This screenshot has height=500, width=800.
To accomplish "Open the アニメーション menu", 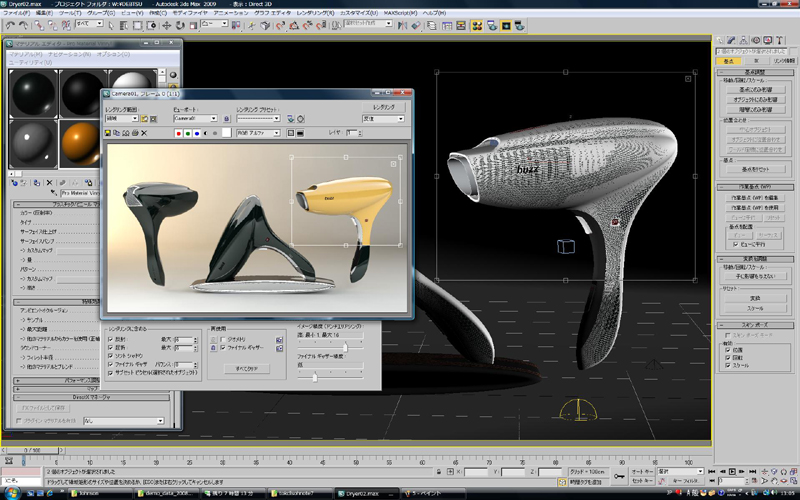I will [230, 12].
